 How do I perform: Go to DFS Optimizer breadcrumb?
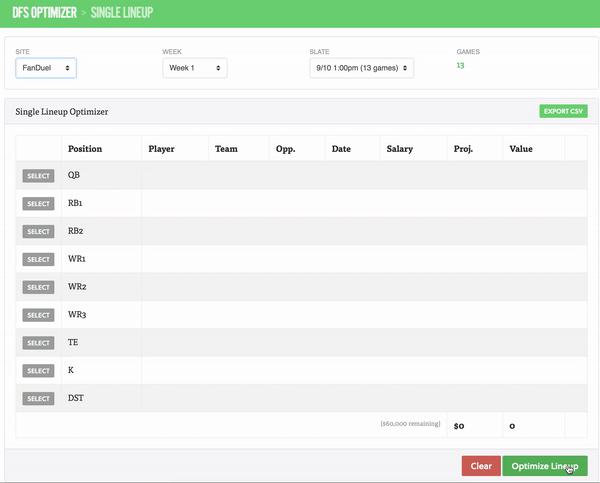pos(44,13)
